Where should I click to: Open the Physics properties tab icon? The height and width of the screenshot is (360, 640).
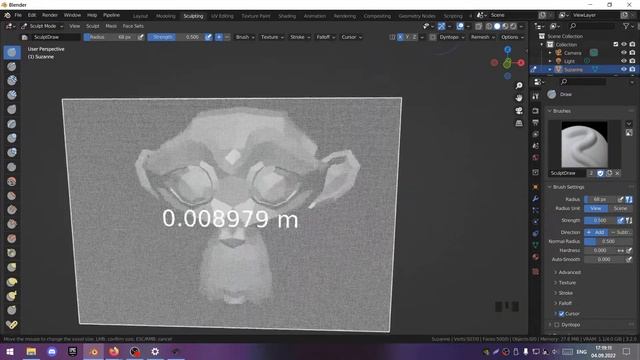coord(536,222)
